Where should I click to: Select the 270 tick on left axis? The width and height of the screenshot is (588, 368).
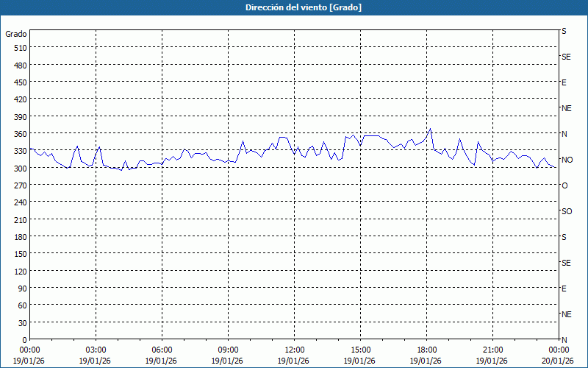[x=18, y=185]
